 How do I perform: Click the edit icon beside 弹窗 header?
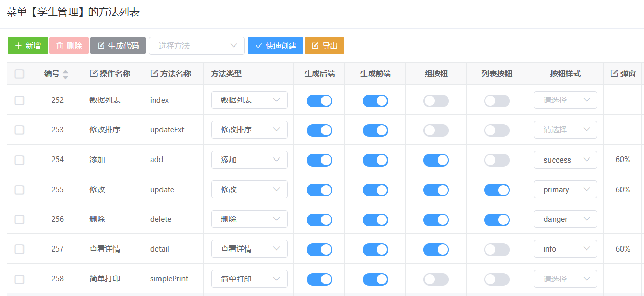pyautogui.click(x=614, y=73)
